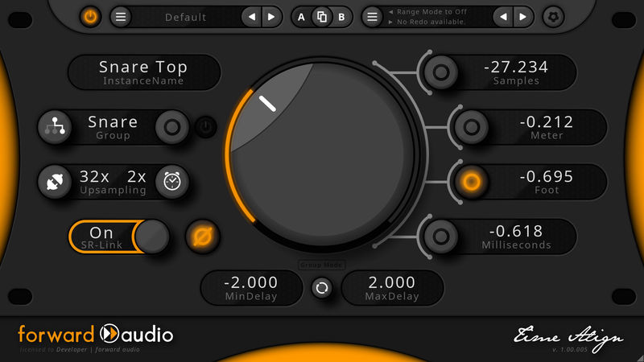Edit the 2.000 MaxDelay field
The width and height of the screenshot is (644, 362).
click(x=392, y=288)
